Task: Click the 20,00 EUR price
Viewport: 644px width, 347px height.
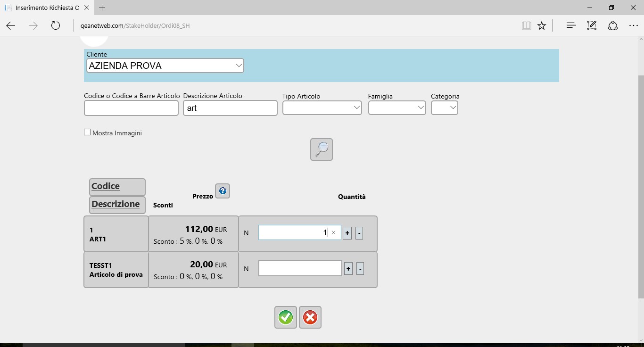Action: coord(208,265)
